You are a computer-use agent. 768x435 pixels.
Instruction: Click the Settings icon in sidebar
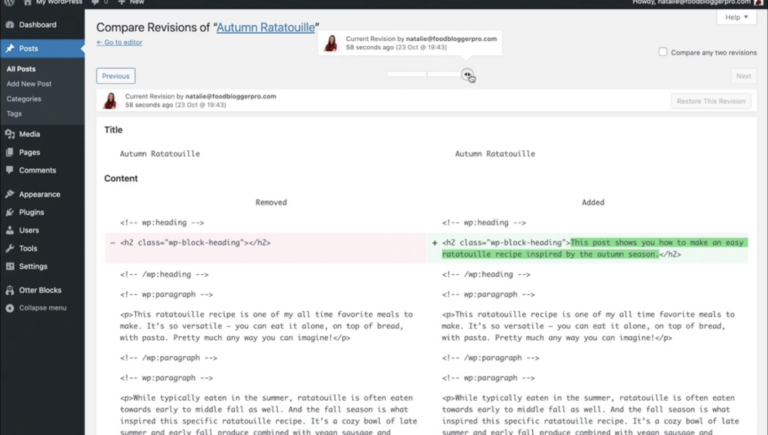[10, 266]
